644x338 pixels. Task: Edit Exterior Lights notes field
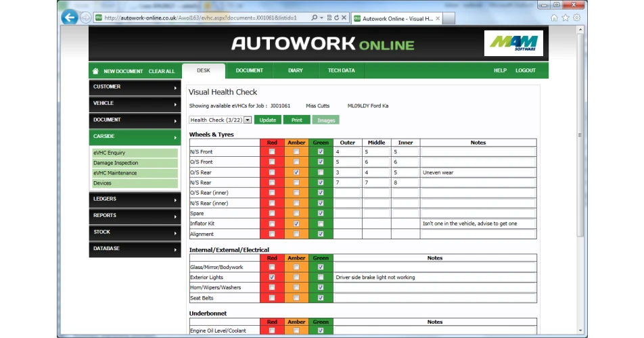(435, 277)
